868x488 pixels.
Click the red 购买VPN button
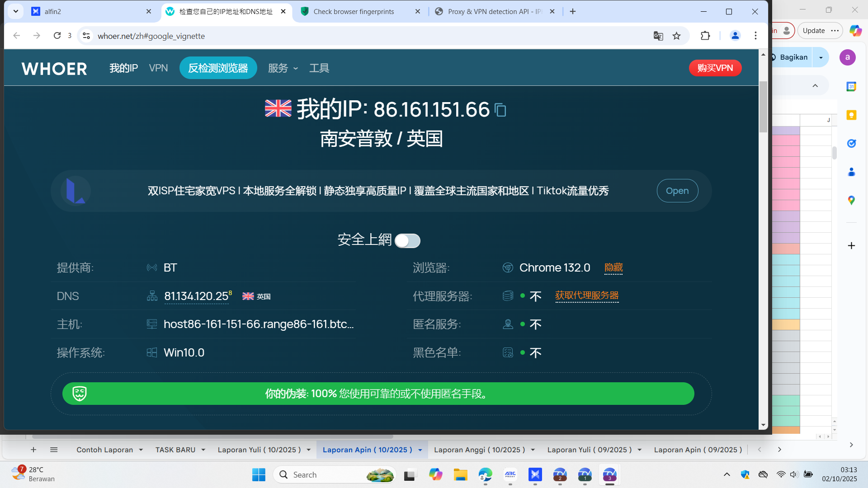715,68
